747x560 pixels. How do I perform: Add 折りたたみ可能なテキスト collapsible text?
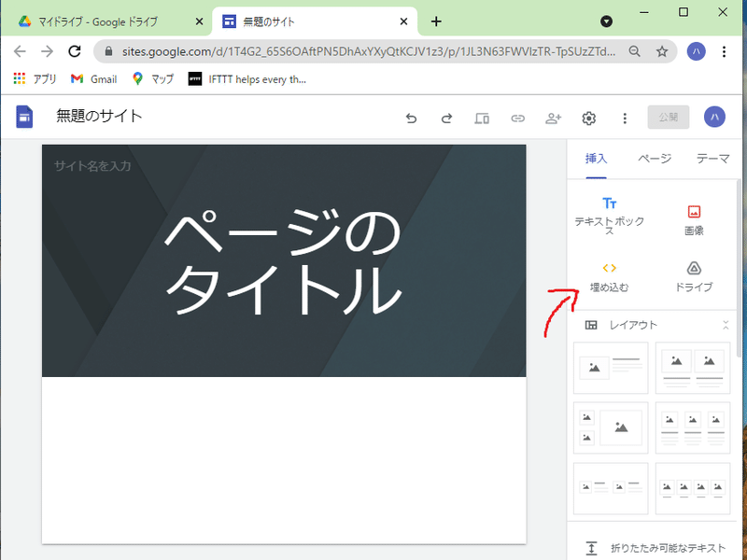point(655,548)
